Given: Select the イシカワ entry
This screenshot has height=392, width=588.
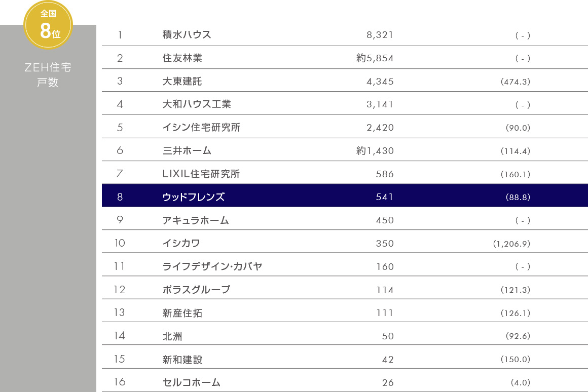Looking at the screenshot, I should coord(181,243).
